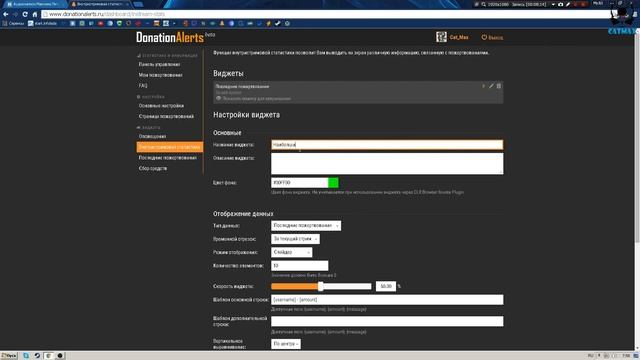
Task: Click the Скорость виджета slider handle
Action: tap(321, 286)
